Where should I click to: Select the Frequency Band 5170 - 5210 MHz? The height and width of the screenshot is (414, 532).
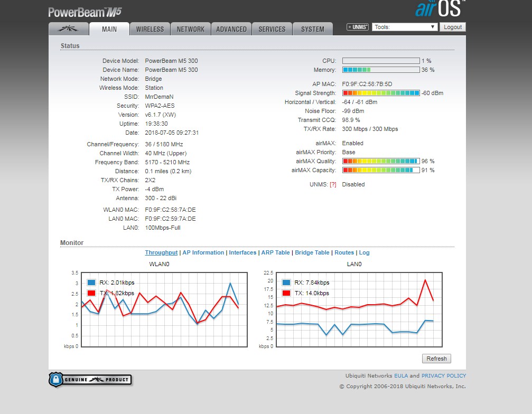pyautogui.click(x=167, y=162)
